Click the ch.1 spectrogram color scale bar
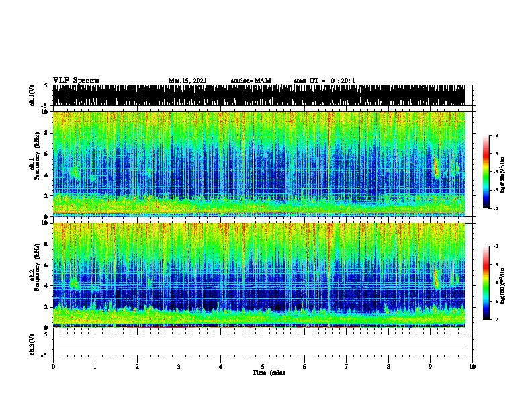Screen dimensions: 532x411 click(486, 172)
